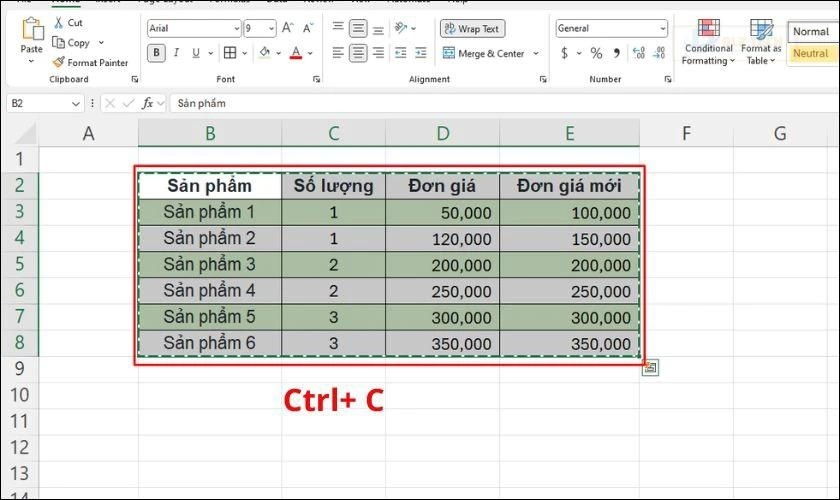Click Enter checkmark in formula bar
Image resolution: width=840 pixels, height=500 pixels.
click(x=128, y=103)
